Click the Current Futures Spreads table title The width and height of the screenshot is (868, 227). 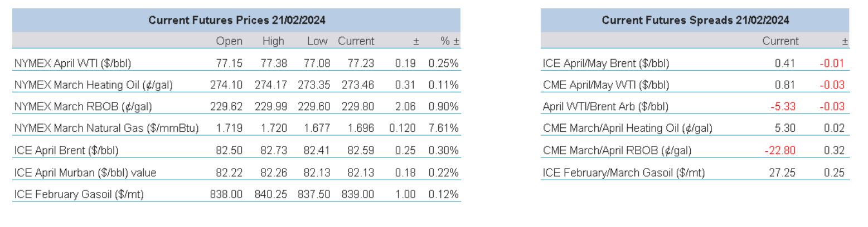(695, 20)
